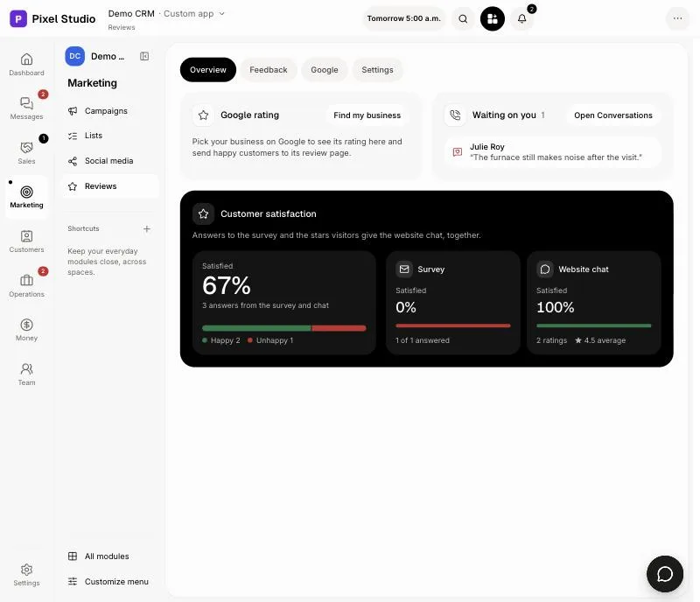Click the Waiting on you phone icon
The width and height of the screenshot is (700, 602).
coord(455,115)
